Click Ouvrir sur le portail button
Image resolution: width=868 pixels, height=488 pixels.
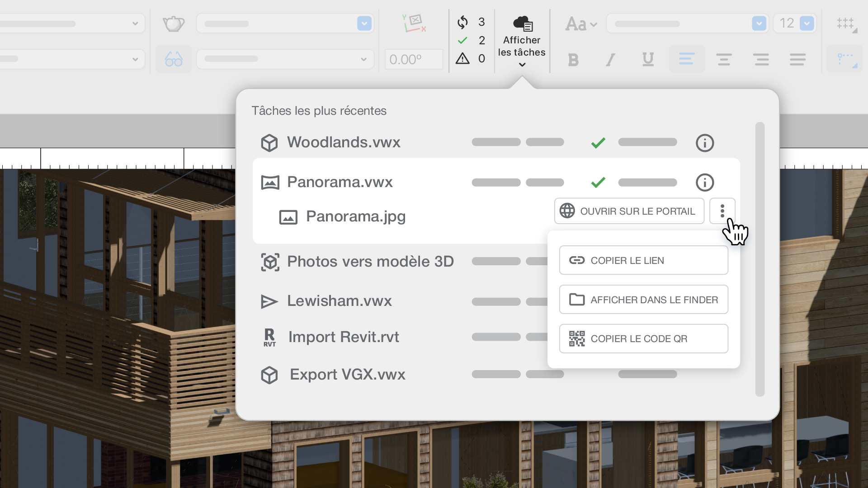[x=629, y=211]
